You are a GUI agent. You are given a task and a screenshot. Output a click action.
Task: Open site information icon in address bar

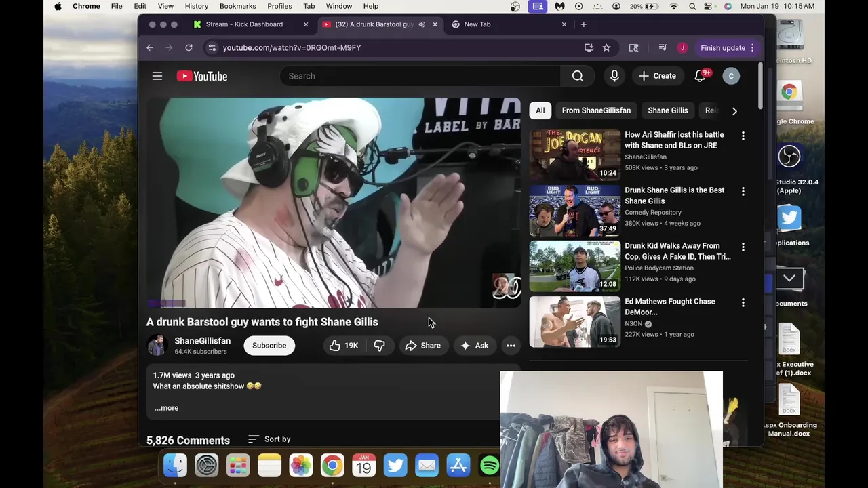coord(212,47)
